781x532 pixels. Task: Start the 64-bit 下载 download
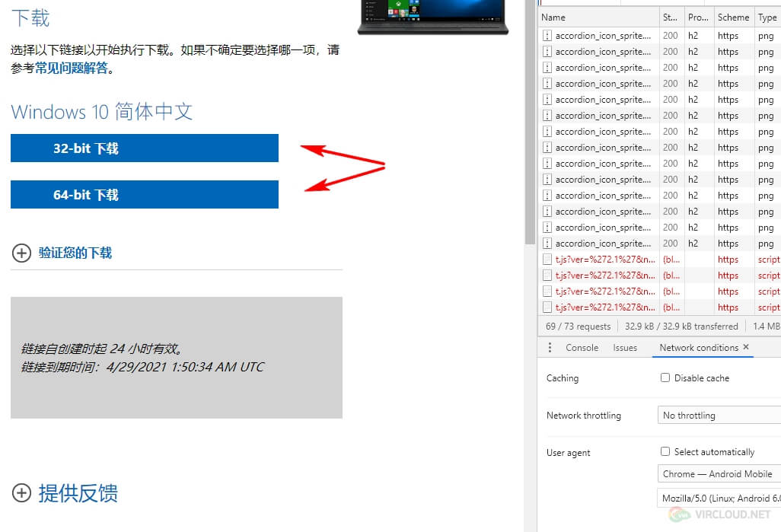click(145, 194)
